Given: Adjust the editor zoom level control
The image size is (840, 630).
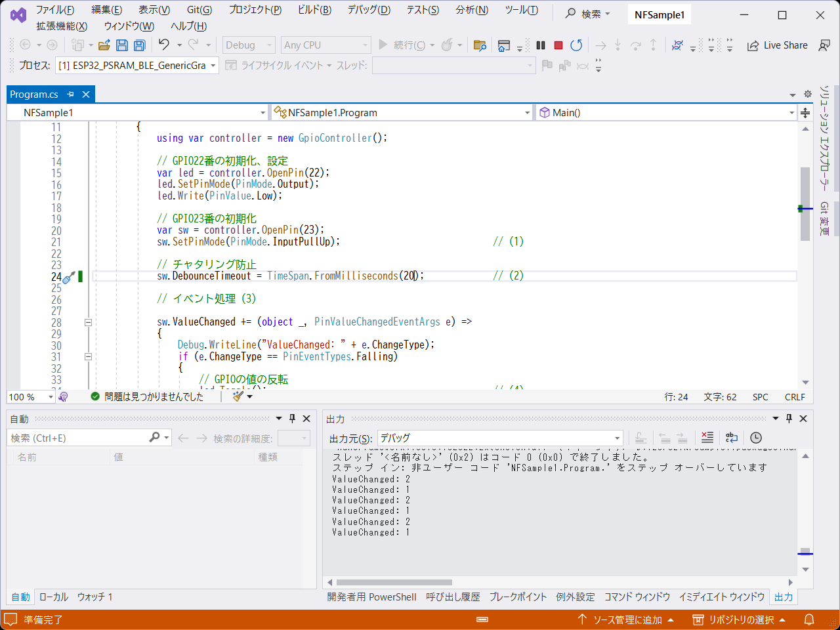Looking at the screenshot, I should point(30,396).
